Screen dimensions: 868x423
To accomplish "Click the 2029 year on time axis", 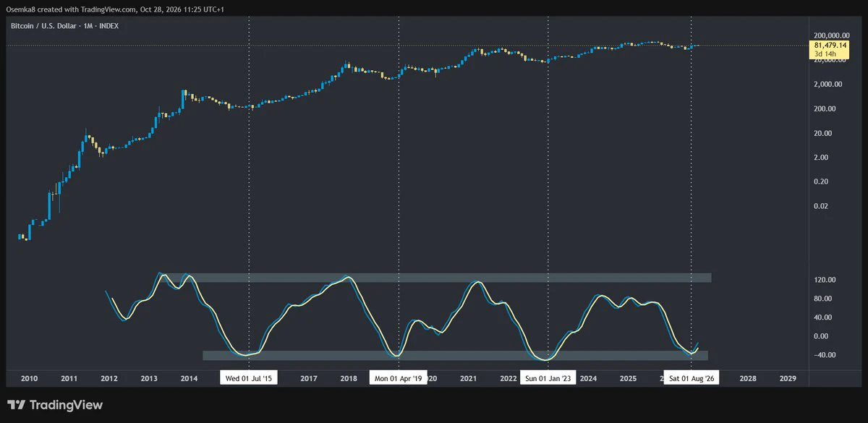I will point(788,378).
